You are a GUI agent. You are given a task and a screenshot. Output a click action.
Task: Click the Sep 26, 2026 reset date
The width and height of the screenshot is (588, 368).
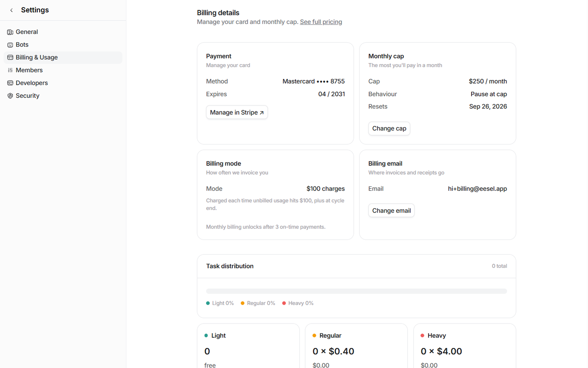[x=488, y=106]
